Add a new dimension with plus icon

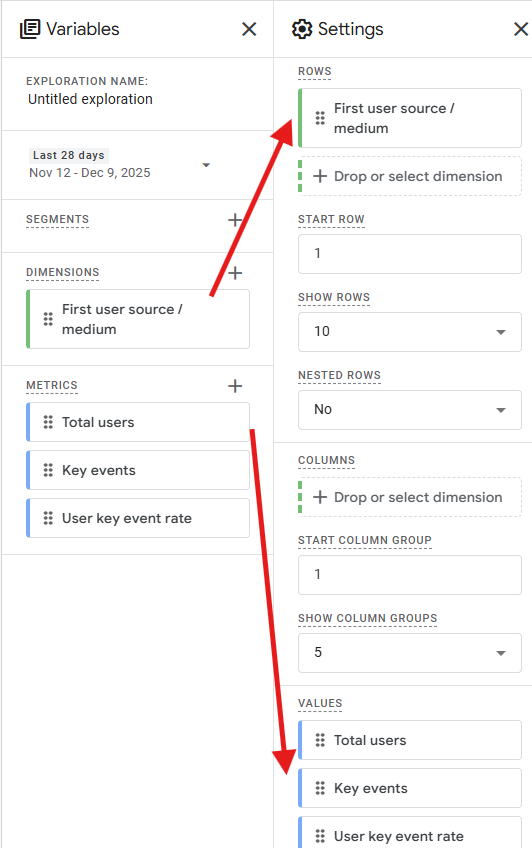[235, 273]
